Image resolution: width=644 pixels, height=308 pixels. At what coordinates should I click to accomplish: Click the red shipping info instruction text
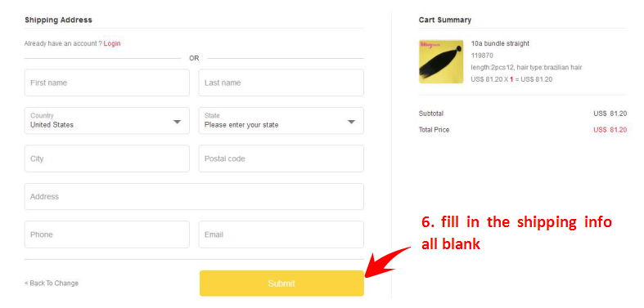click(516, 233)
